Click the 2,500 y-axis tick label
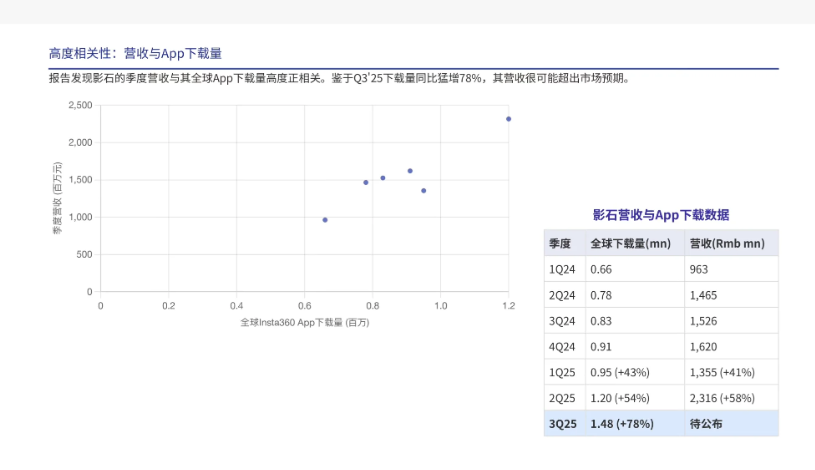This screenshot has height=470, width=815. [x=80, y=105]
